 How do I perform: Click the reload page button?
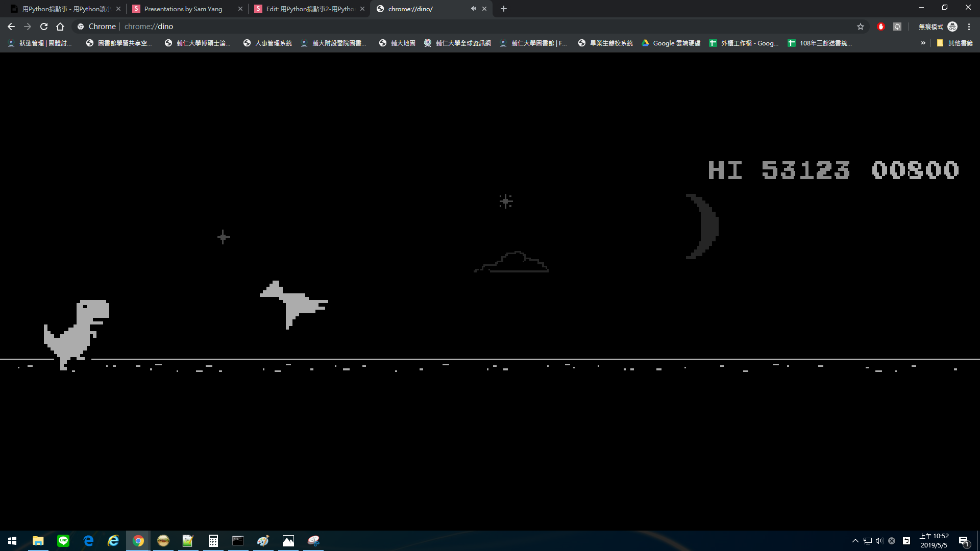pos(44,27)
